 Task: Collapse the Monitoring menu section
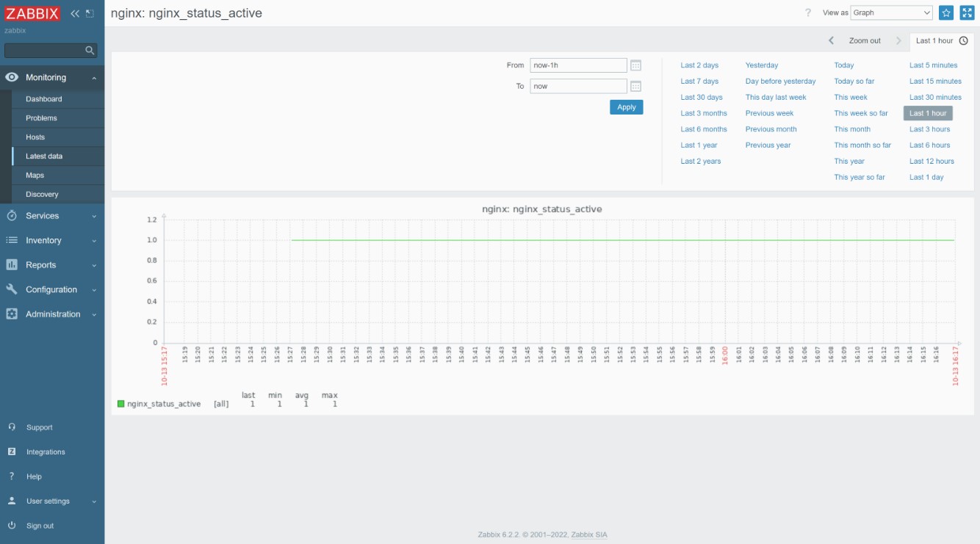(x=94, y=78)
